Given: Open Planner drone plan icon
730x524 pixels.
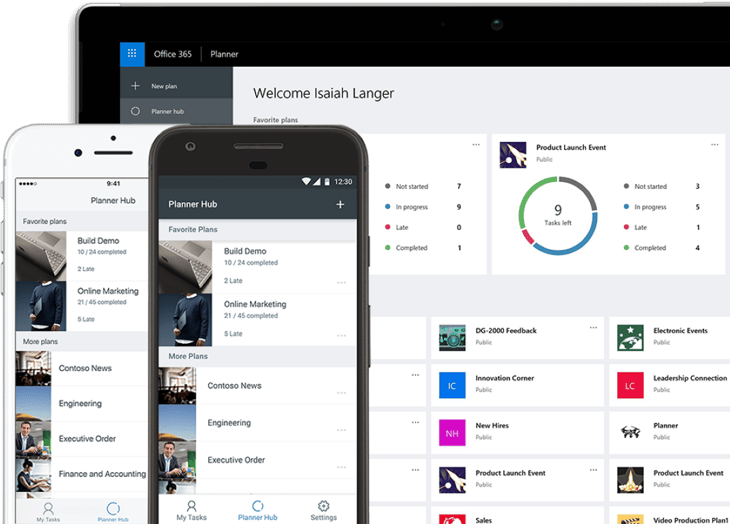Looking at the screenshot, I should coord(630,433).
